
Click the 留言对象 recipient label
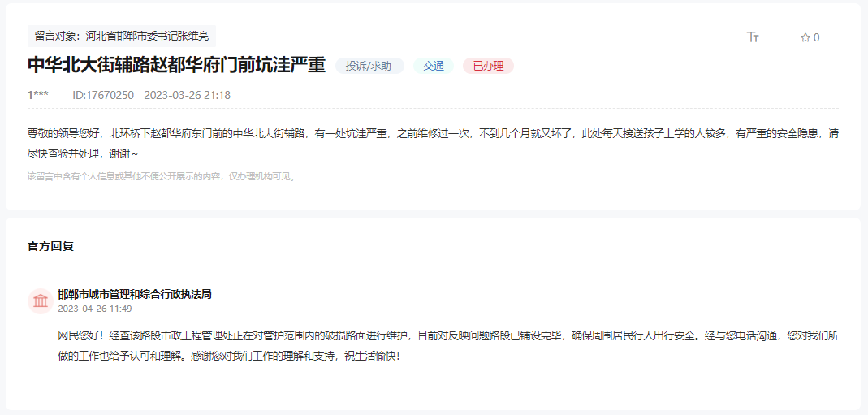click(x=122, y=36)
